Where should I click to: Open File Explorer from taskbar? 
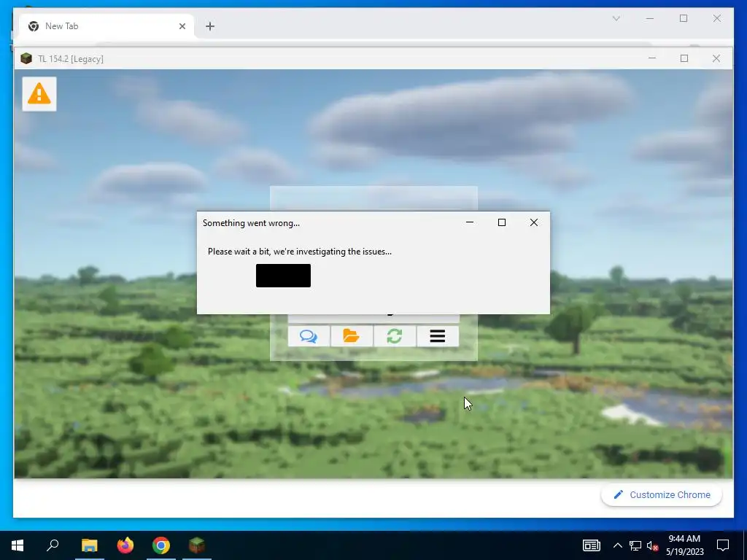coord(89,545)
